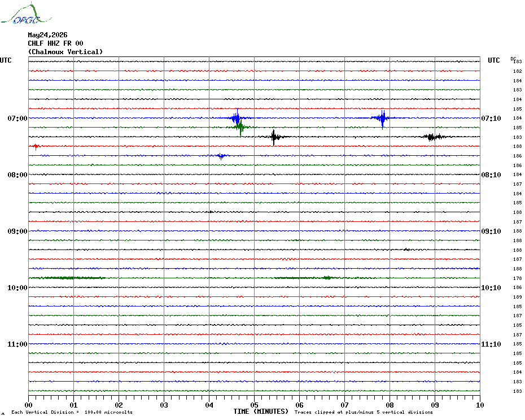Click the 09:10 label on right side
The height and width of the screenshot is (420, 525).
491,231
